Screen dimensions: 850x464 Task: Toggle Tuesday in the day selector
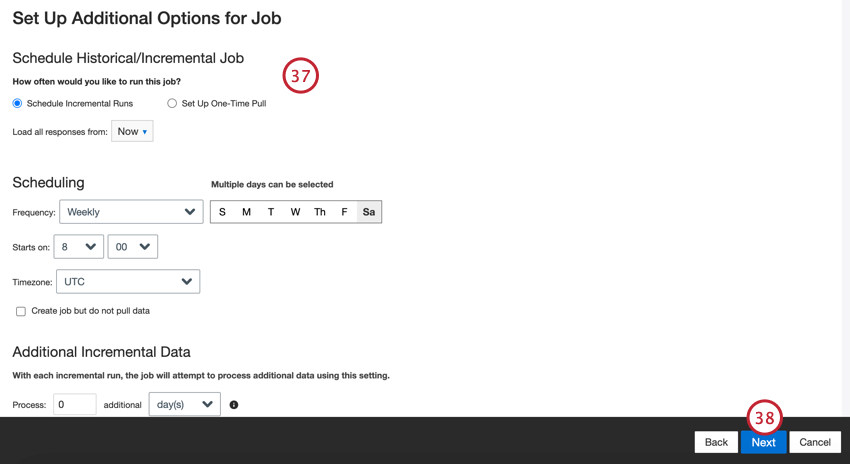(x=271, y=212)
